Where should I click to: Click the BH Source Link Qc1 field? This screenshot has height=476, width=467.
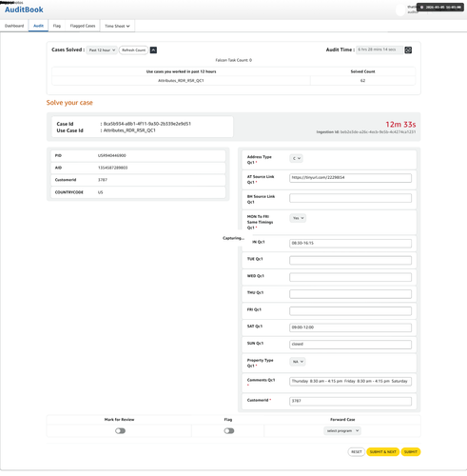(x=350, y=198)
